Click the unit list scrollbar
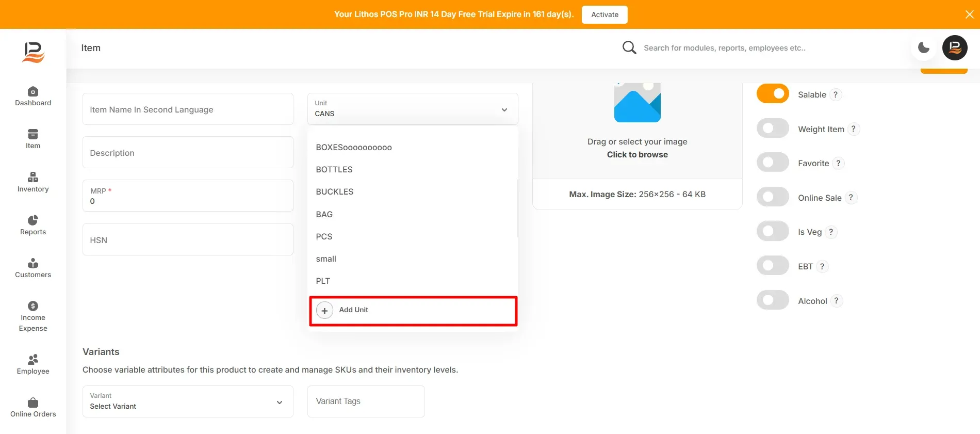This screenshot has width=980, height=434. [x=517, y=208]
